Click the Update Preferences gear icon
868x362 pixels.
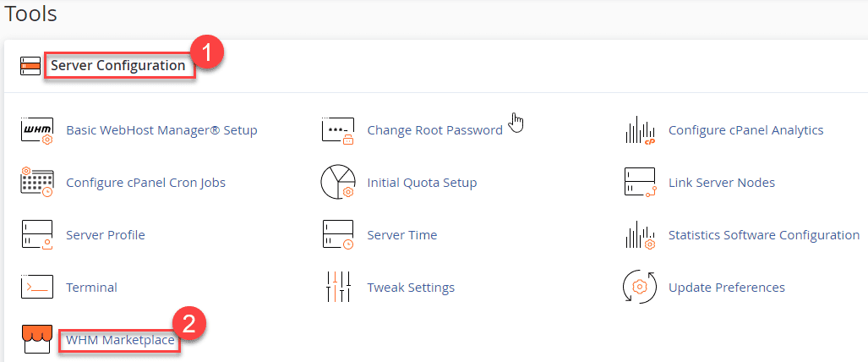(x=640, y=288)
